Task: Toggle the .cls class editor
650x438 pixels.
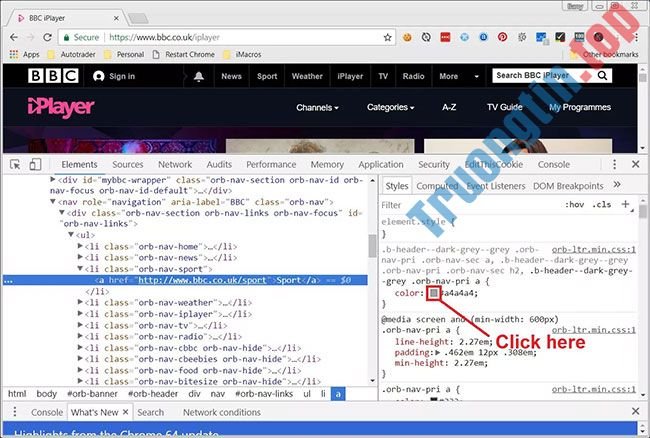Action: click(x=602, y=205)
